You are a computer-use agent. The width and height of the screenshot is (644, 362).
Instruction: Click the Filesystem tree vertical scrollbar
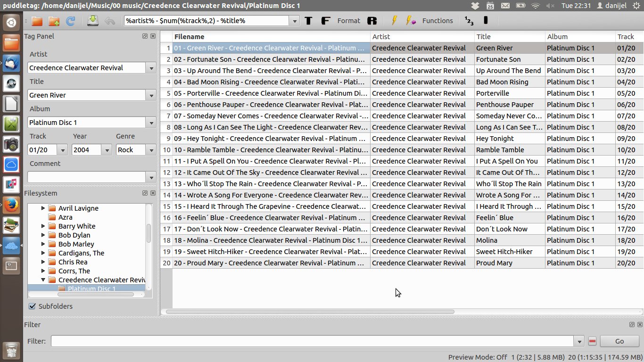tap(149, 233)
